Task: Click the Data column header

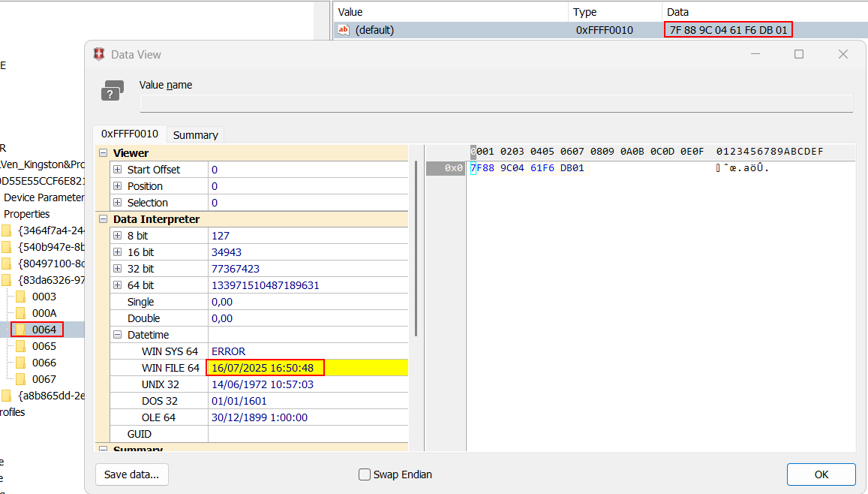Action: click(677, 12)
